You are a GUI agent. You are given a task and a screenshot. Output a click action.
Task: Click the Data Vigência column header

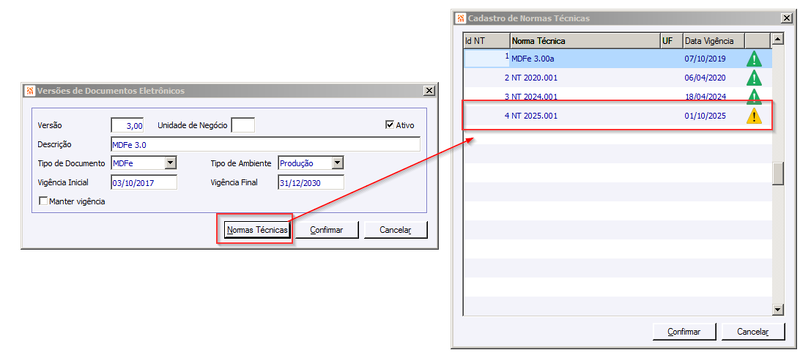pos(714,41)
